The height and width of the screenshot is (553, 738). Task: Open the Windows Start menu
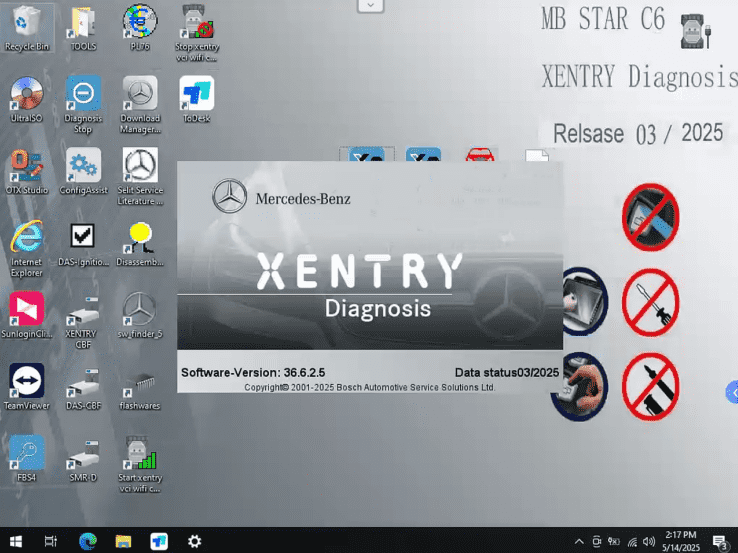click(16, 541)
